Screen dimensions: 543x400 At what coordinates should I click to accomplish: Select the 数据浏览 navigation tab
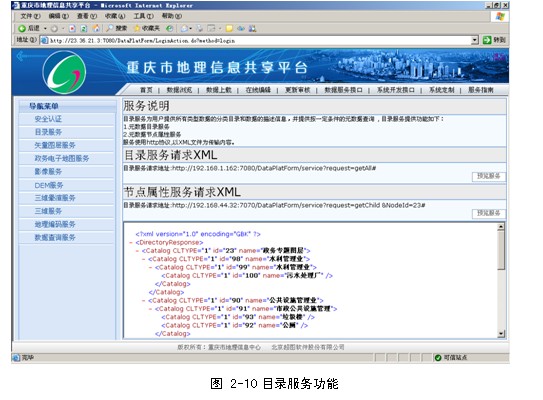coord(179,90)
